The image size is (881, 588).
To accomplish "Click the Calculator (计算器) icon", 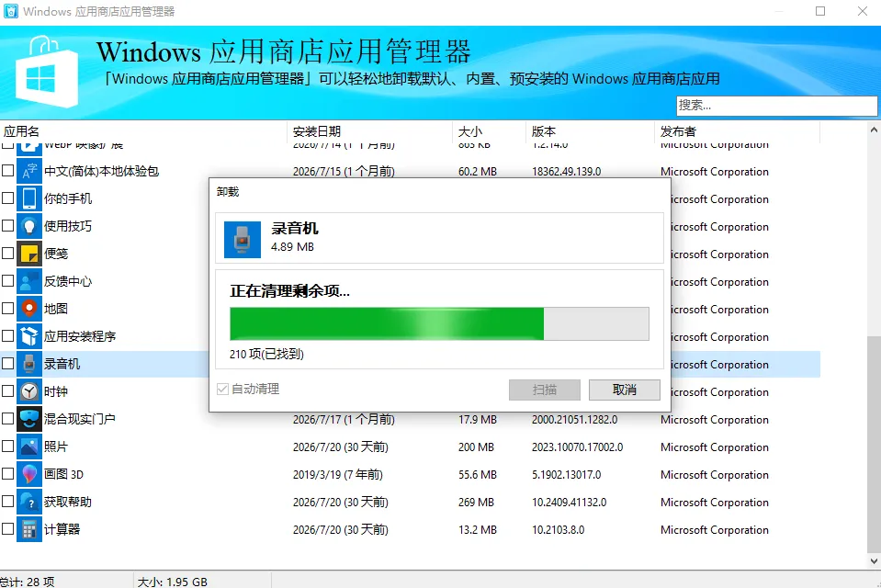I will click(29, 529).
